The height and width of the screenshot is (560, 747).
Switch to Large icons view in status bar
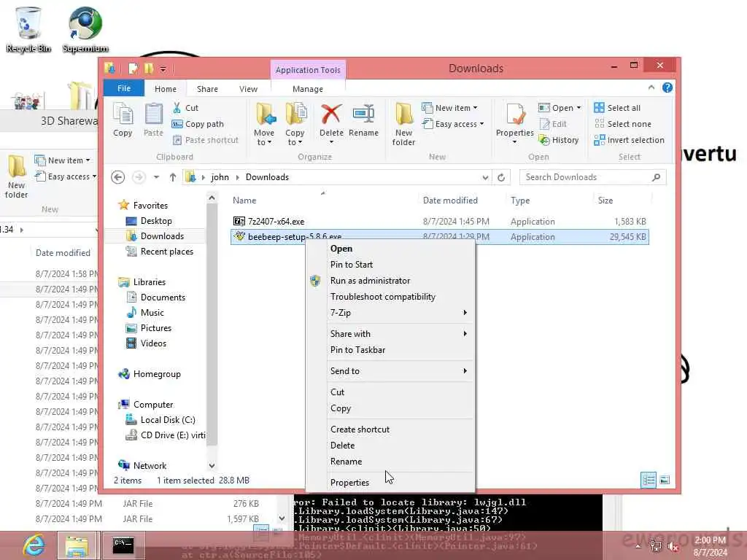[665, 480]
